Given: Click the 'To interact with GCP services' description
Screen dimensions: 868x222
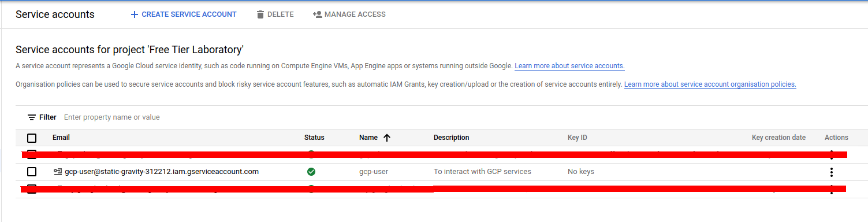Looking at the screenshot, I should point(482,172).
